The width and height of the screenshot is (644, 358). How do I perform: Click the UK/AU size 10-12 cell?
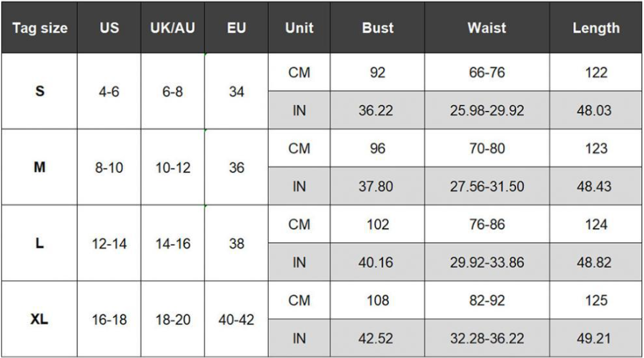pos(172,167)
